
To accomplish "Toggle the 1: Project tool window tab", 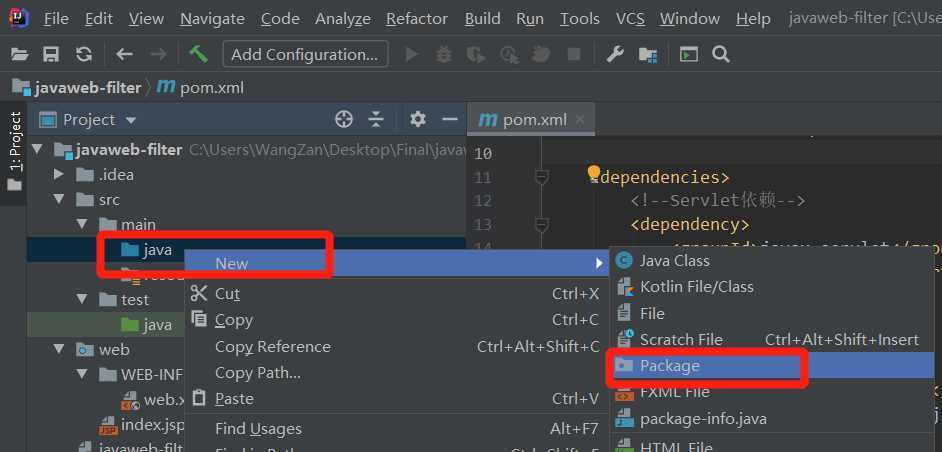I will [14, 151].
